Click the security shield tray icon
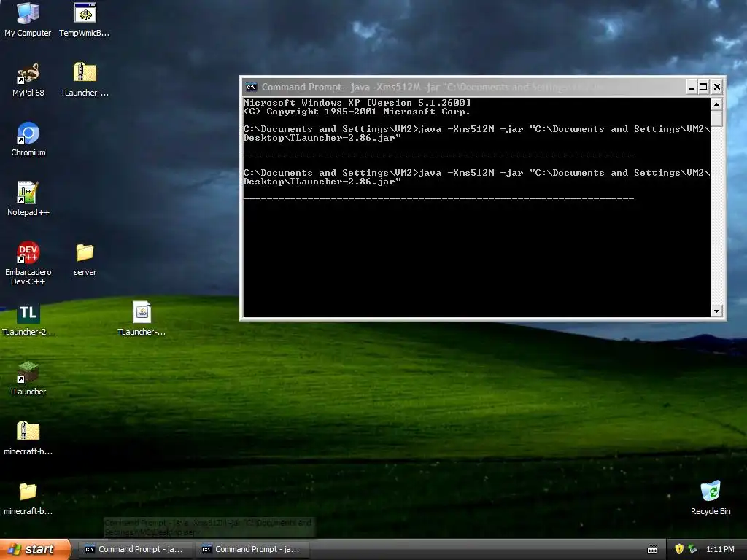This screenshot has height=560, width=747. [679, 549]
